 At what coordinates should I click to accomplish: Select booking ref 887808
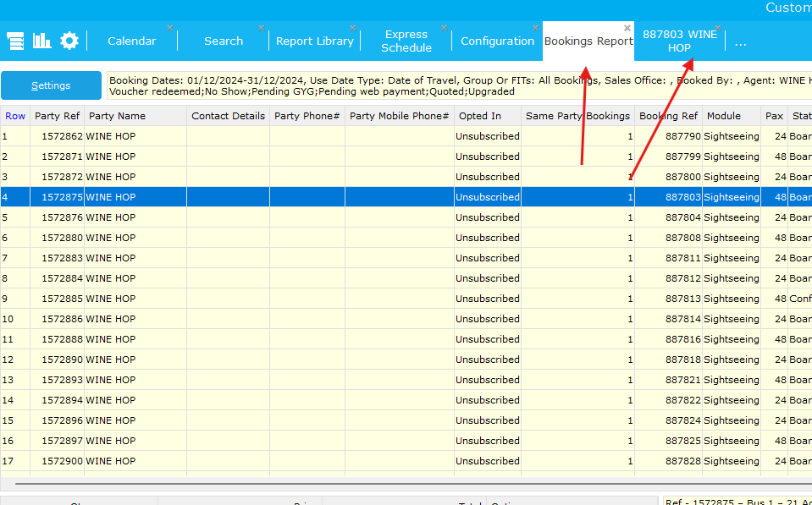668,238
